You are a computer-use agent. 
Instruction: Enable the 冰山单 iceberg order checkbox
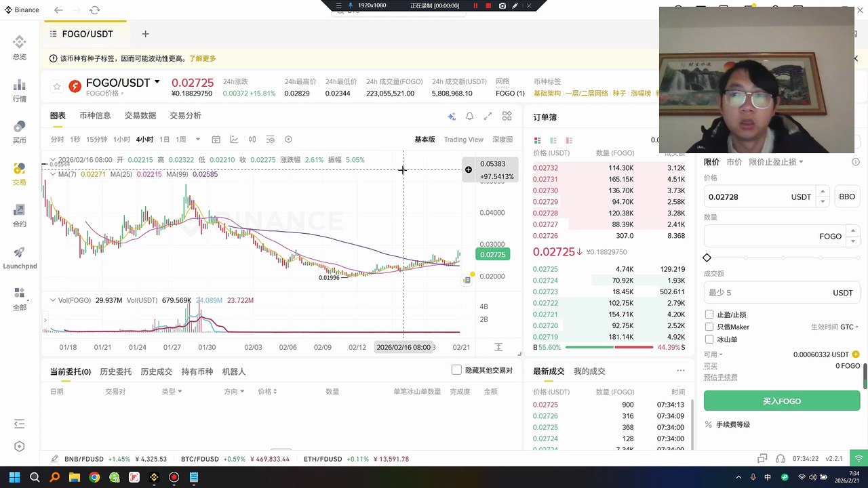(709, 339)
